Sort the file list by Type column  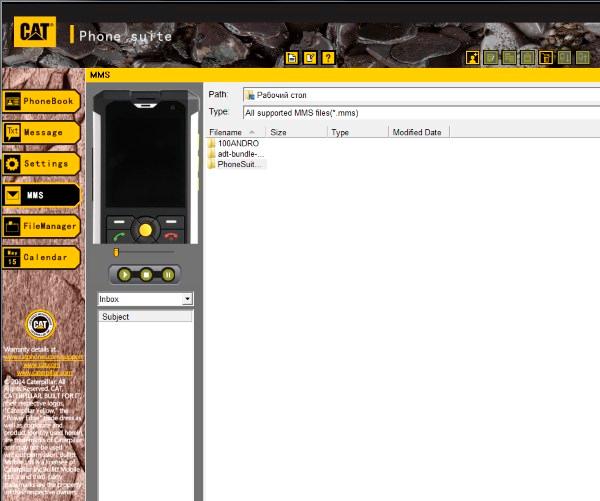(358, 132)
